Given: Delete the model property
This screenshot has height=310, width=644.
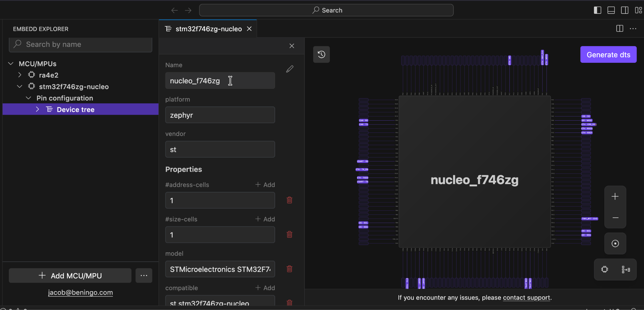Looking at the screenshot, I should (x=289, y=269).
